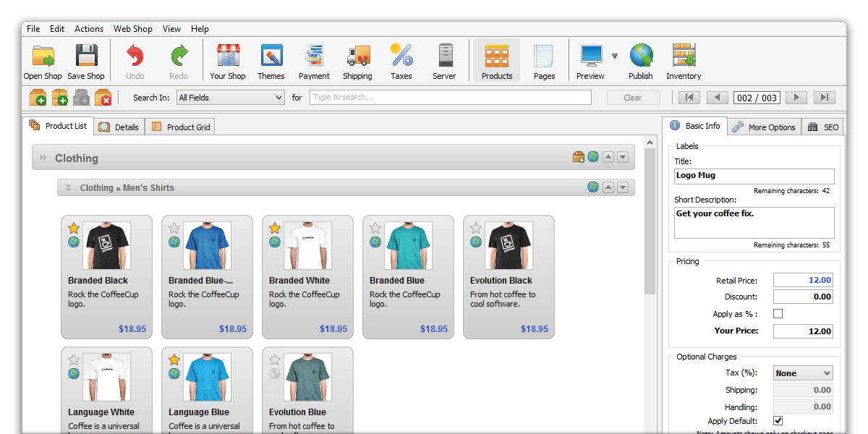Image resolution: width=868 pixels, height=434 pixels.
Task: Click the add-product box icon in Clothing header
Action: click(579, 157)
